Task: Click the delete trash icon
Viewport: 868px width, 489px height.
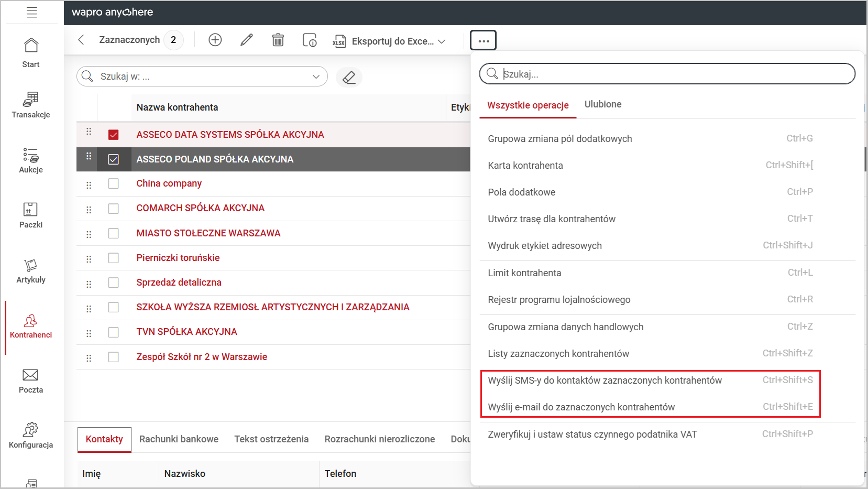Action: (278, 40)
